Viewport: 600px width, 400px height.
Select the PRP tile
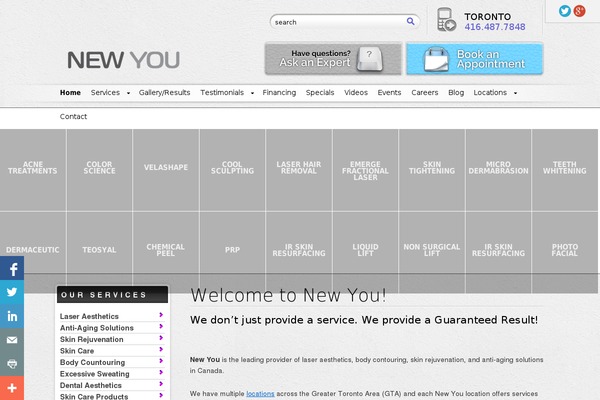point(232,250)
